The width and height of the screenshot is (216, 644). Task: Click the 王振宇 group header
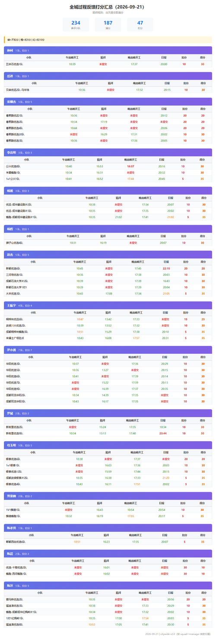(108, 305)
